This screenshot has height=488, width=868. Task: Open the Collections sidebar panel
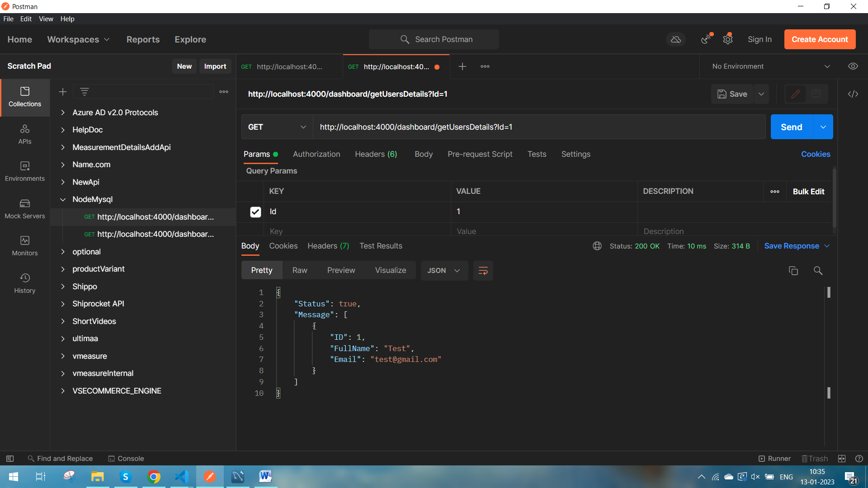[x=25, y=97]
